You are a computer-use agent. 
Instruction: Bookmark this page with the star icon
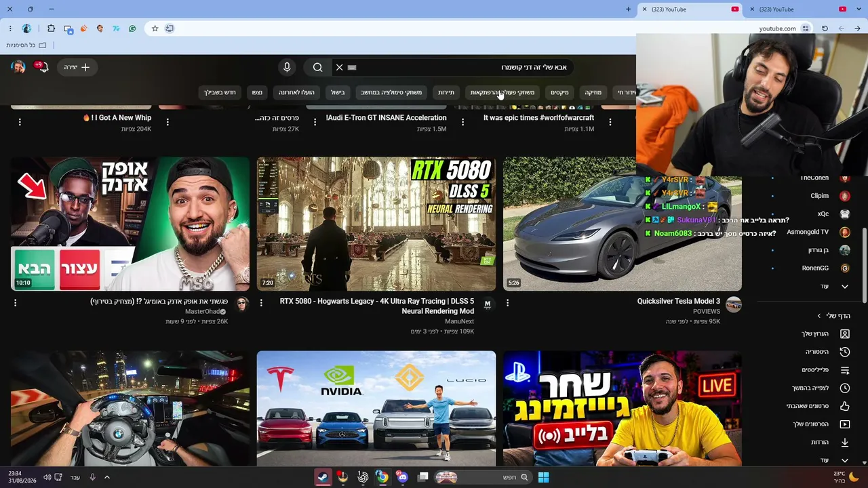[x=155, y=28]
